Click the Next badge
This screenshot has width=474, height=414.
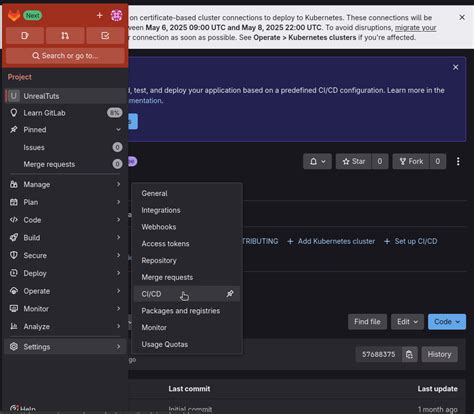(33, 15)
